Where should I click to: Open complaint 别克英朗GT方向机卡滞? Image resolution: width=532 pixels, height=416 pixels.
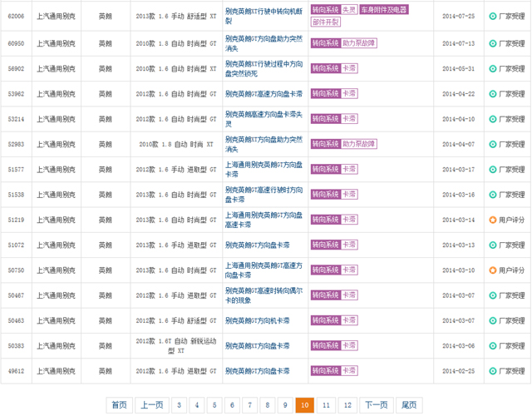[x=257, y=320]
